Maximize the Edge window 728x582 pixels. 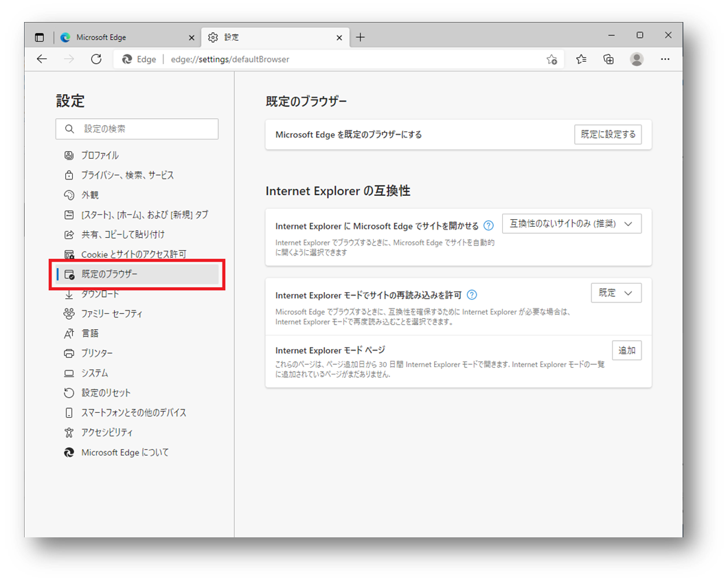[x=640, y=35]
